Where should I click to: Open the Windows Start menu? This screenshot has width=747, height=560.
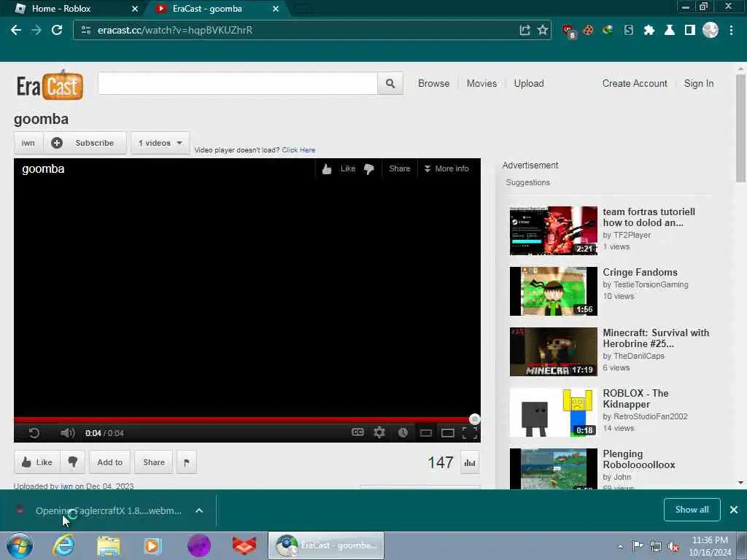pos(20,545)
